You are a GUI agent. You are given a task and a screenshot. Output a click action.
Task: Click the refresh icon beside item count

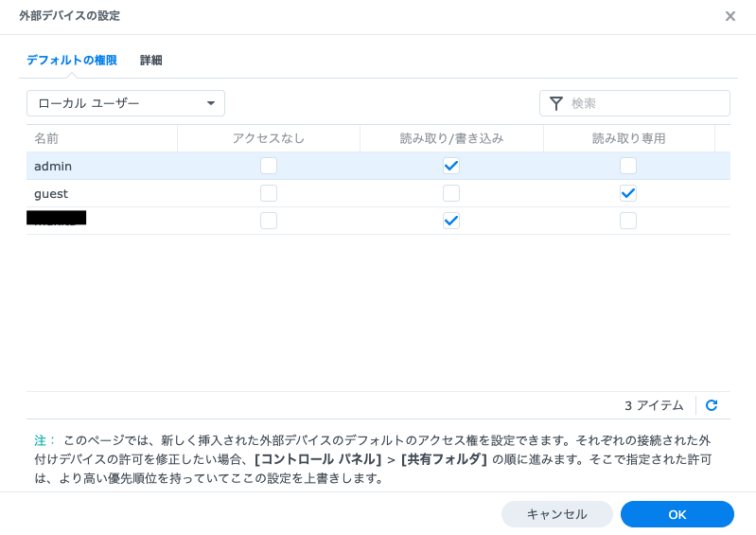[712, 405]
